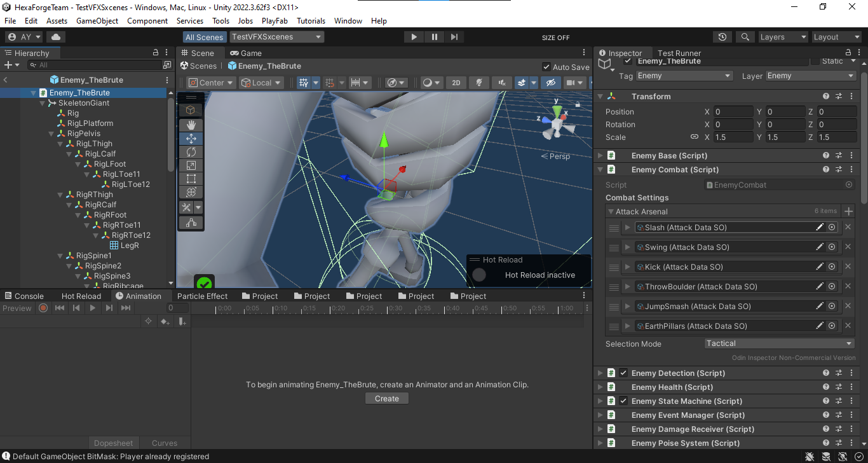The height and width of the screenshot is (463, 868).
Task: Select the Rotate tool in scene toolbar
Action: click(x=191, y=152)
